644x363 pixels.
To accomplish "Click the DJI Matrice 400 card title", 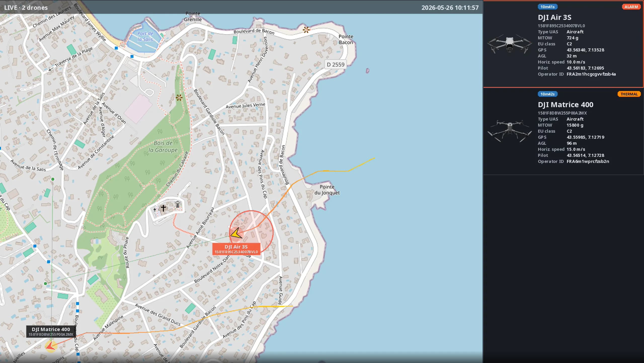I will click(566, 105).
